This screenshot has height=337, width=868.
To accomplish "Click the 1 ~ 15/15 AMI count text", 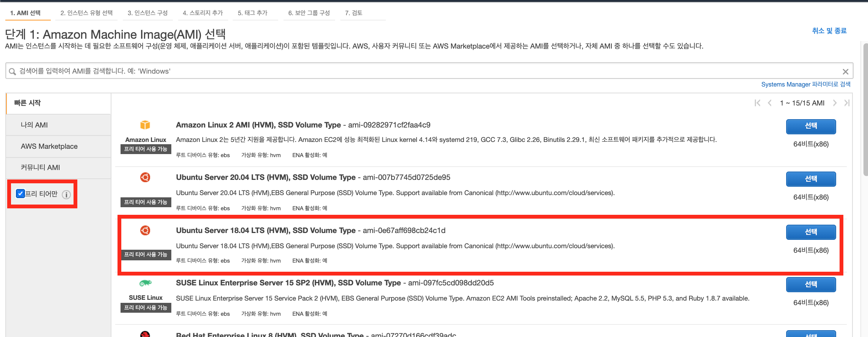I will click(x=802, y=103).
